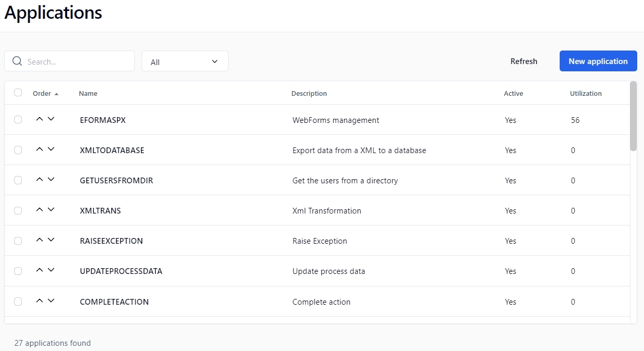The height and width of the screenshot is (351, 644).
Task: Move UPDATEPROCESSDATA down one position
Action: pyautogui.click(x=51, y=270)
